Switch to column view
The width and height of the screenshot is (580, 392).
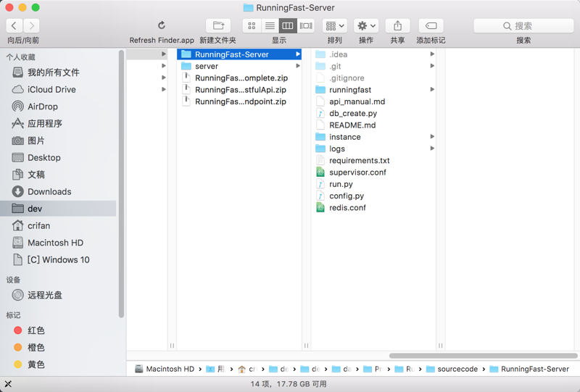click(x=287, y=25)
